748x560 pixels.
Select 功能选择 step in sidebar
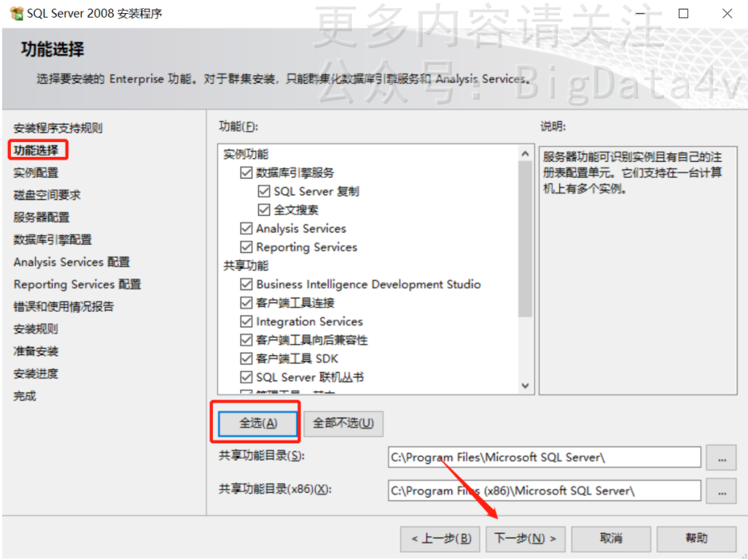pyautogui.click(x=36, y=150)
